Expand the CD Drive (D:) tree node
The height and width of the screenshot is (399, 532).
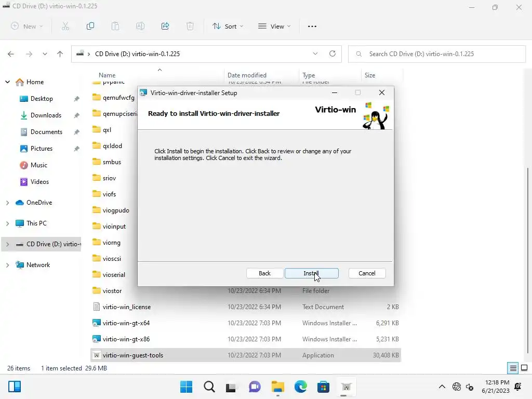(x=7, y=244)
